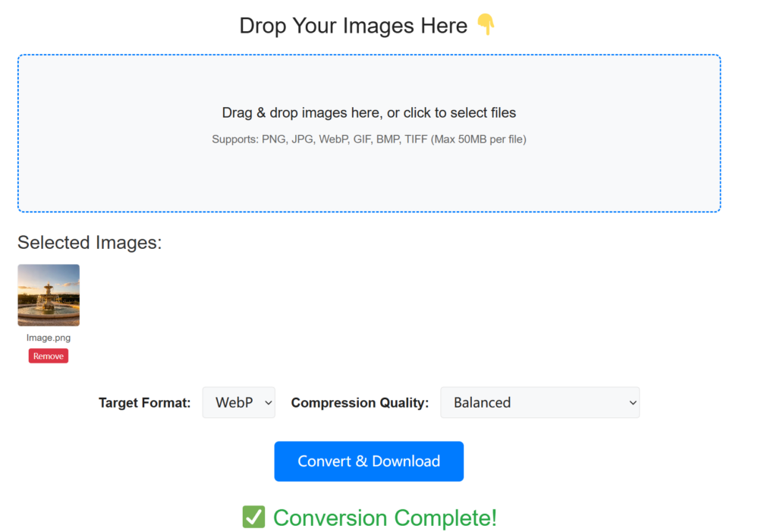This screenshot has width=777, height=532.
Task: Remove Image.png from selected images
Action: click(48, 356)
